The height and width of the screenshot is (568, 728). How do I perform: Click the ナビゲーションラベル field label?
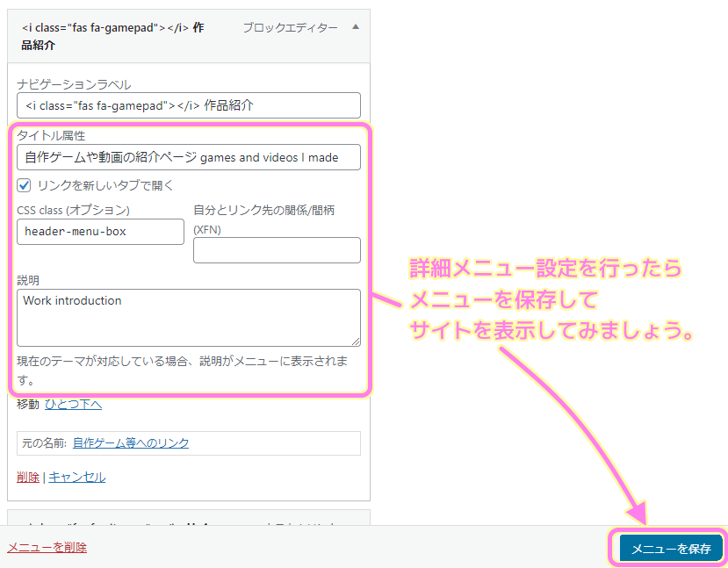74,84
